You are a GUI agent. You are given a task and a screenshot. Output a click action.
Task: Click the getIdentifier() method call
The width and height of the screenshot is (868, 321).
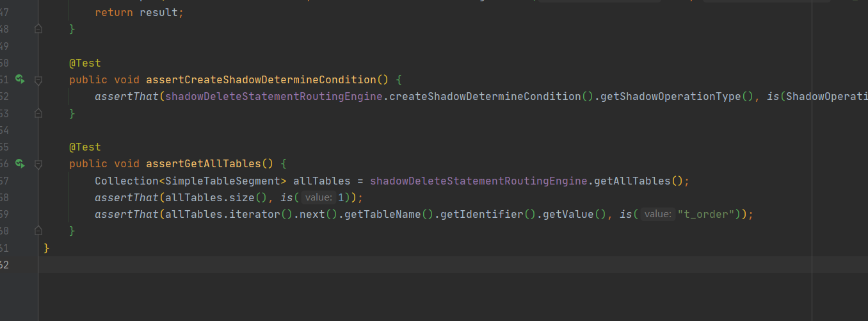coord(488,214)
